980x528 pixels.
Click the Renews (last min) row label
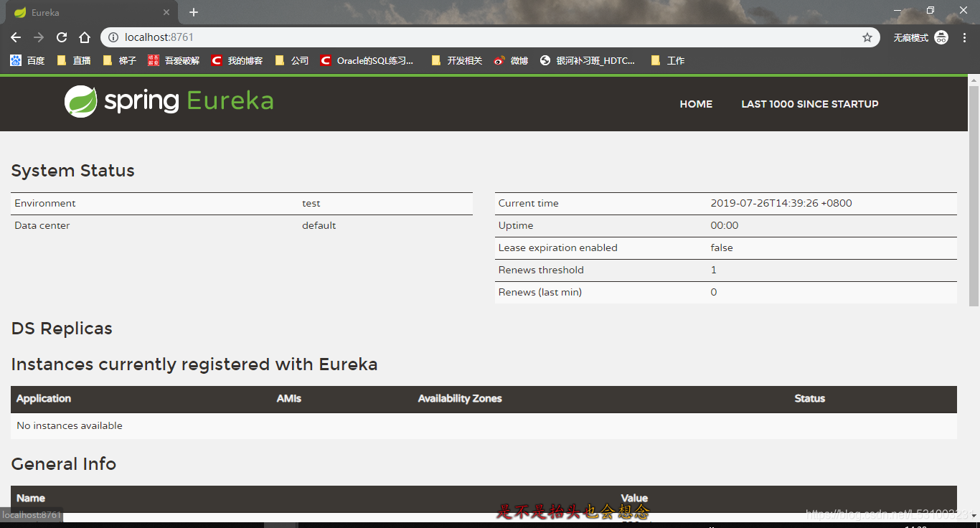coord(540,293)
